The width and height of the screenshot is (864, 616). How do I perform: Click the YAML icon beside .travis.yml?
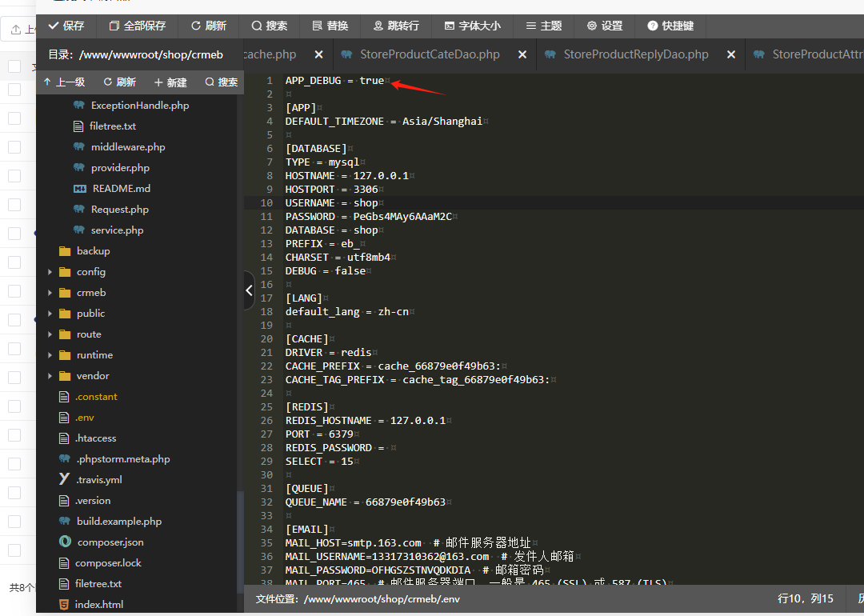(64, 479)
